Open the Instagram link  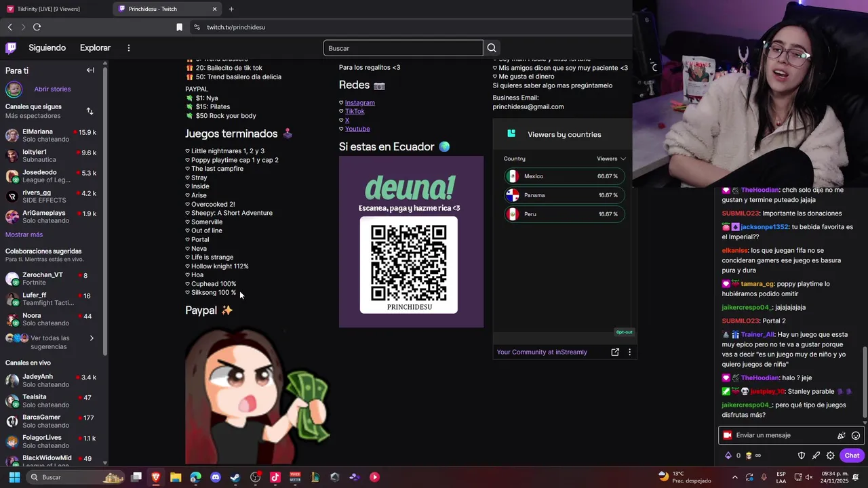click(359, 102)
